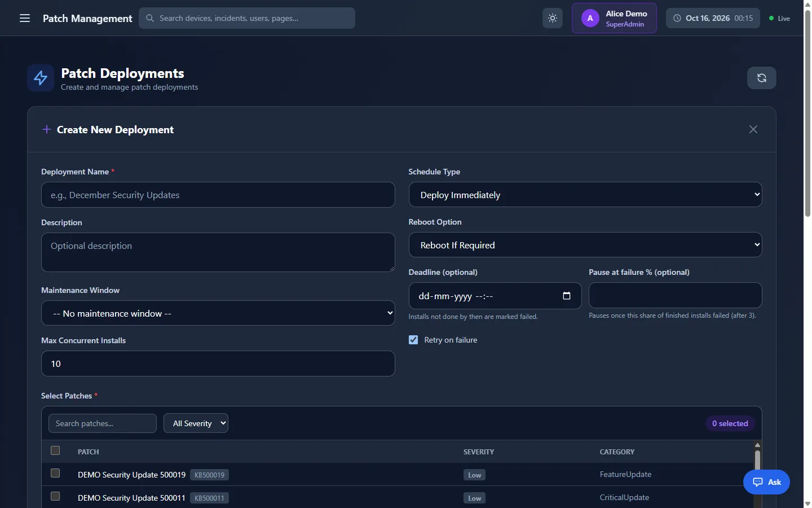This screenshot has height=508, width=812.
Task: Click the Search patches input
Action: (x=103, y=423)
